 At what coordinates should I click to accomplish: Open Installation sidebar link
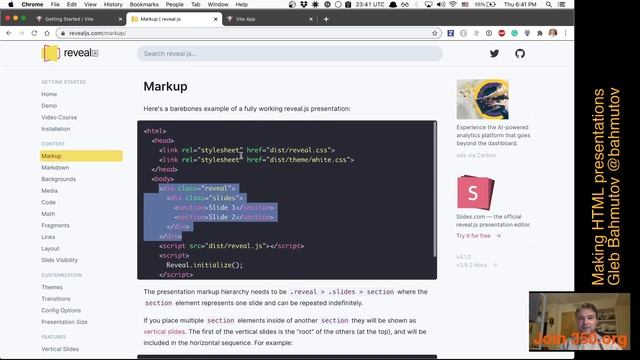click(56, 129)
